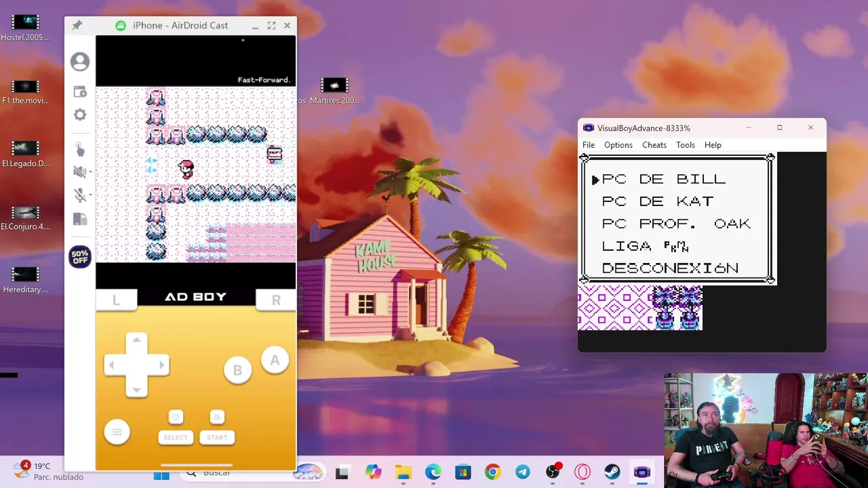Tap the emulator L shoulder button
The image size is (868, 488).
coord(116,300)
